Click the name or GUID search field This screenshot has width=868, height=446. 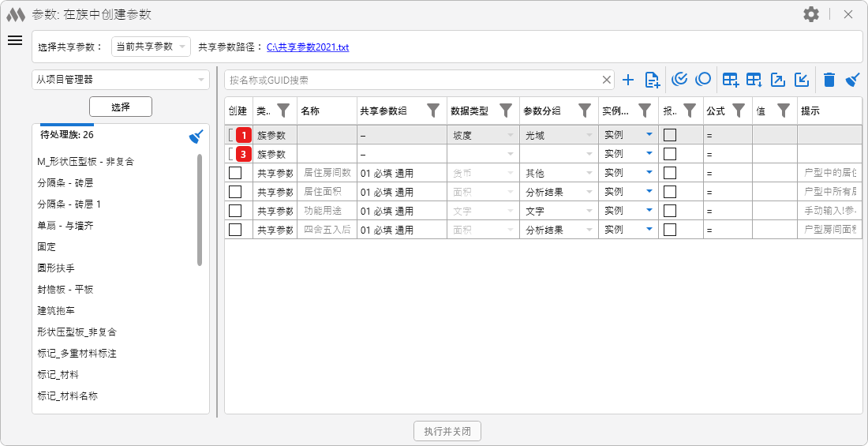(414, 80)
